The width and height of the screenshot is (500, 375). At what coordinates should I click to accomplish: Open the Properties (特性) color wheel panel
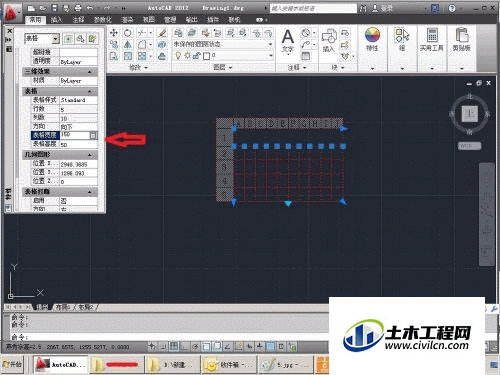tap(372, 39)
